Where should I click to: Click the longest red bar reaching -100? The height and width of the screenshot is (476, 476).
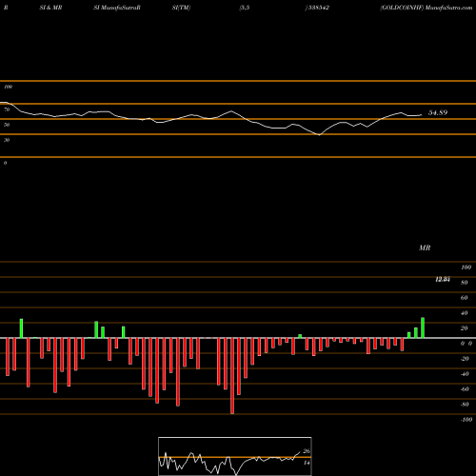(x=232, y=376)
